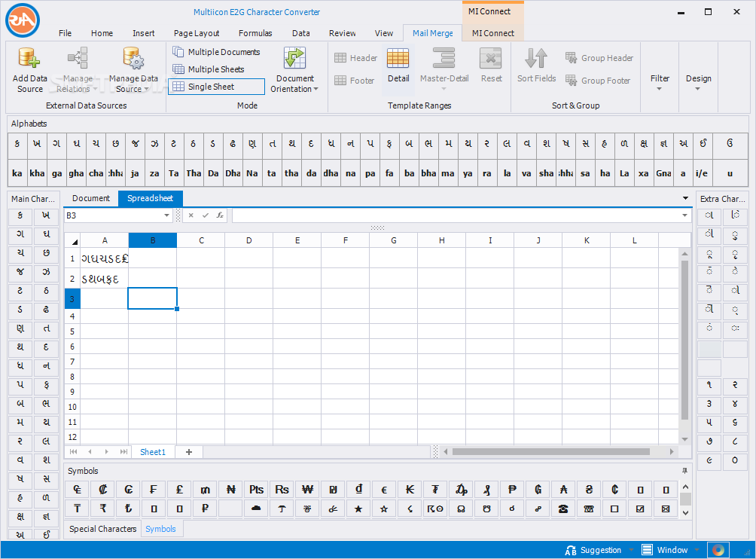The height and width of the screenshot is (559, 756).
Task: Add a new sheet with plus button
Action: pyautogui.click(x=189, y=452)
